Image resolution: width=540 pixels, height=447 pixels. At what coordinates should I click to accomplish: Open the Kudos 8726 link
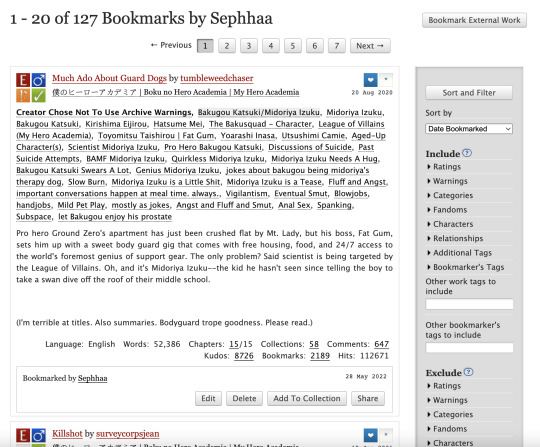click(x=244, y=356)
